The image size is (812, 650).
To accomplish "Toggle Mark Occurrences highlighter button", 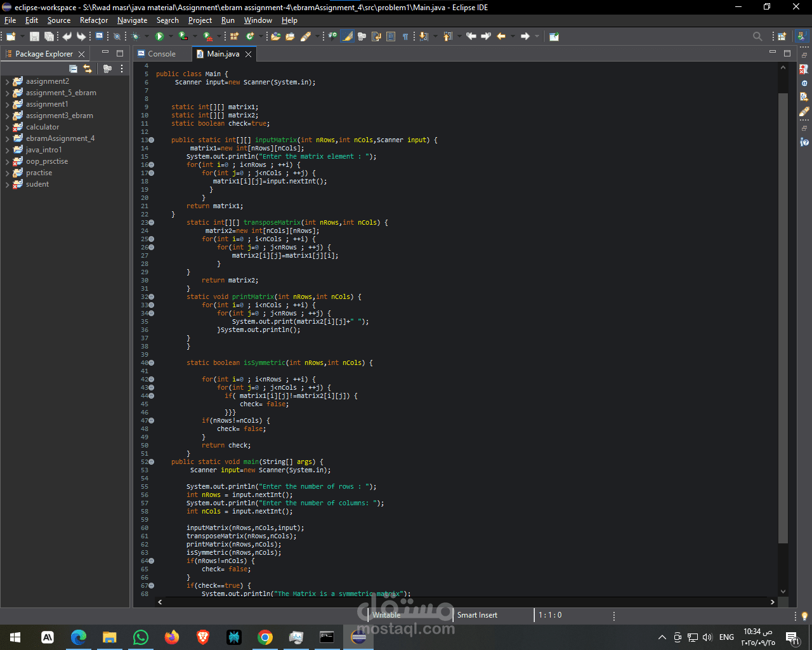I will 347,36.
